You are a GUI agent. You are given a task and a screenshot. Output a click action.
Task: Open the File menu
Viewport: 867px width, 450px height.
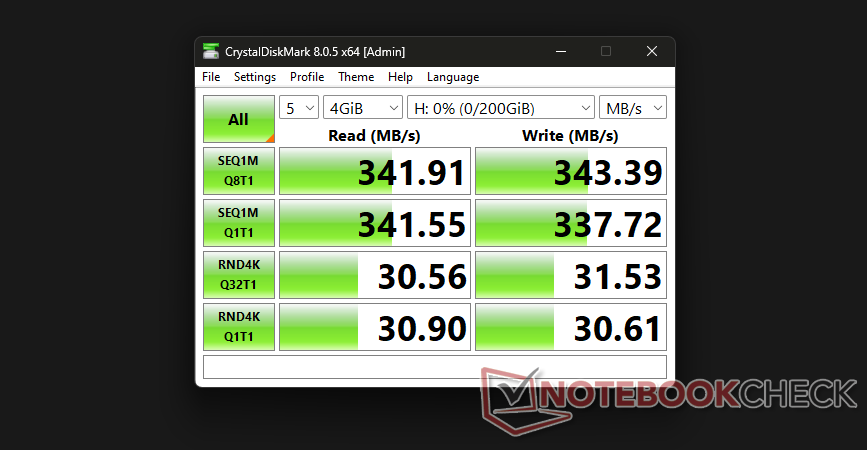pyautogui.click(x=211, y=77)
